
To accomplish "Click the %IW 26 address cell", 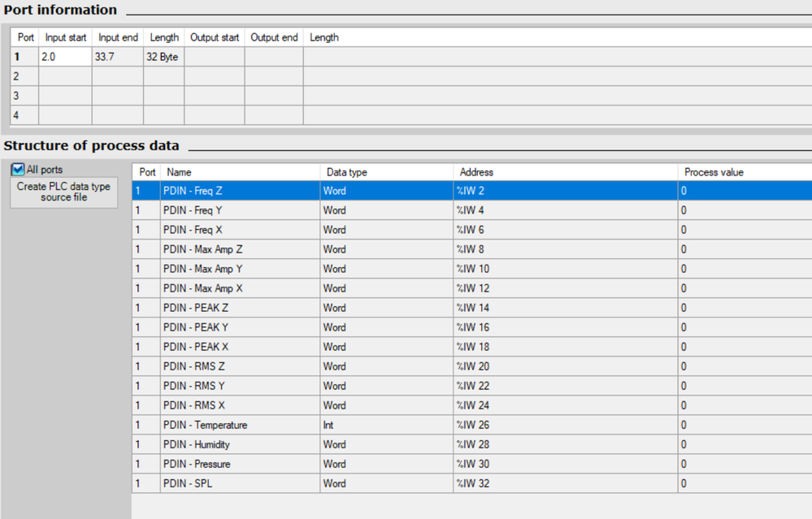I will [566, 425].
